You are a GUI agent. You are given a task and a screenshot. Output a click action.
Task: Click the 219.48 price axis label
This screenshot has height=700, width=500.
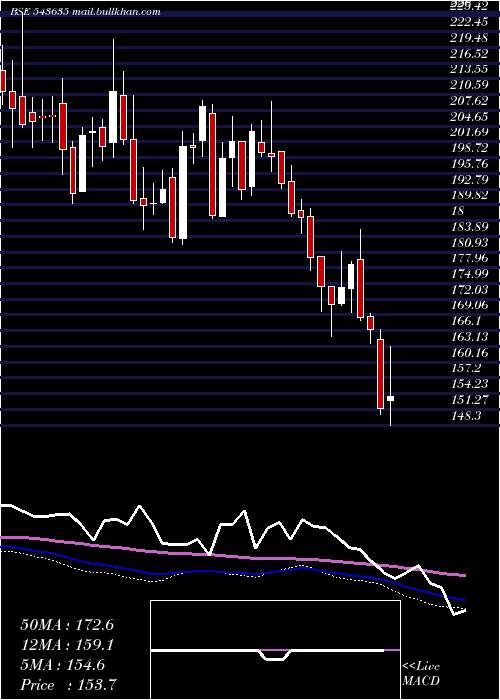[469, 38]
